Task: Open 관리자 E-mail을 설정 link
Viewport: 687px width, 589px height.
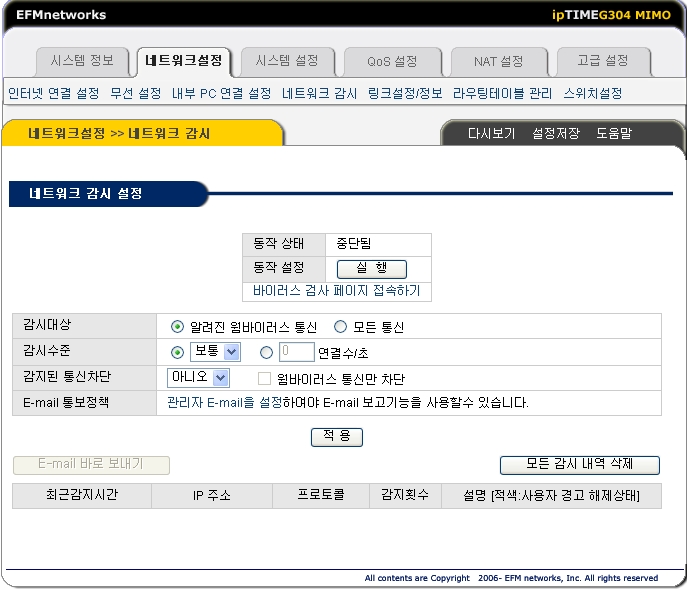Action: click(x=224, y=402)
